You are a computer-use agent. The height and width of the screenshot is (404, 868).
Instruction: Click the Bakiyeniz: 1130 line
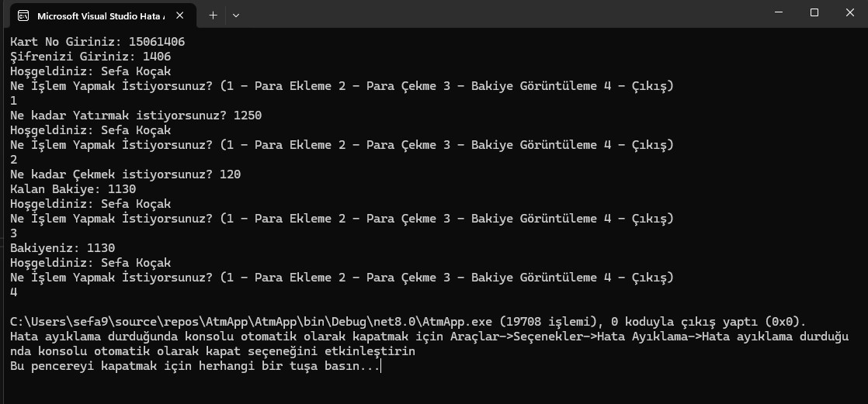tap(63, 248)
